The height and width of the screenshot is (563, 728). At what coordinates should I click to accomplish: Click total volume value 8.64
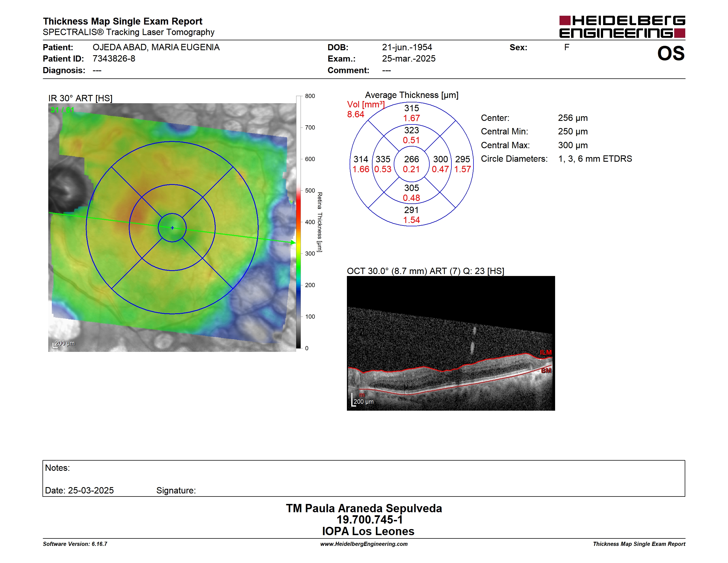point(356,115)
